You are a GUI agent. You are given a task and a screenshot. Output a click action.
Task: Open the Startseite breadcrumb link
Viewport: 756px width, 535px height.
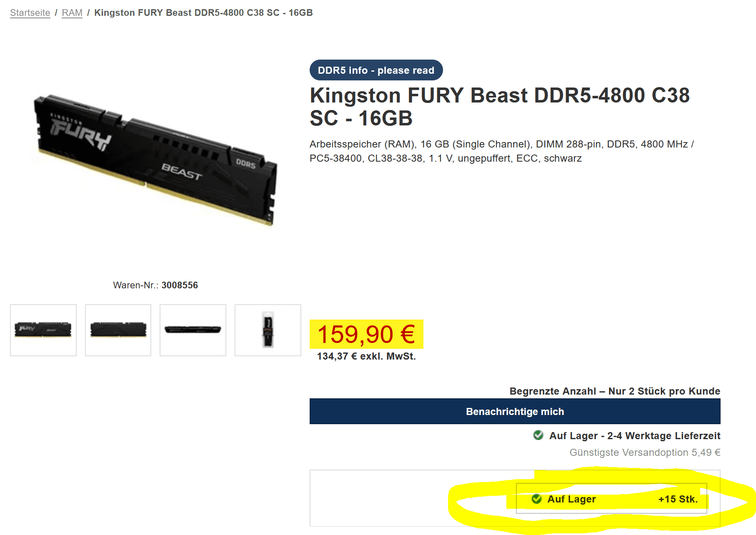tap(30, 13)
